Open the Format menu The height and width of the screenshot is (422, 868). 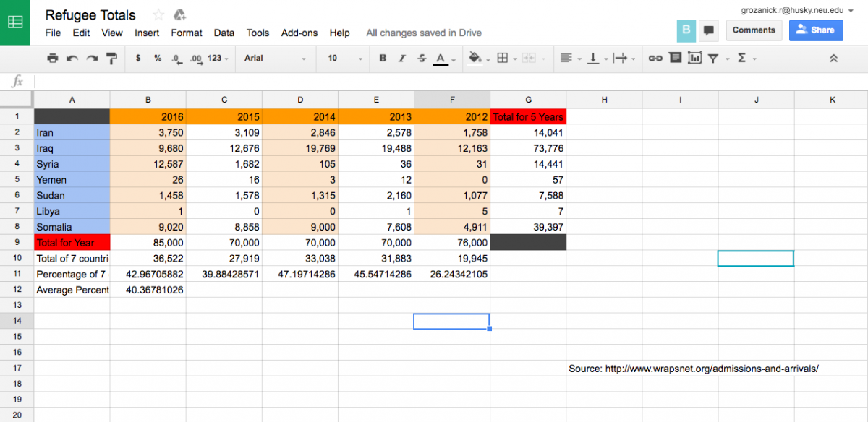coord(187,33)
